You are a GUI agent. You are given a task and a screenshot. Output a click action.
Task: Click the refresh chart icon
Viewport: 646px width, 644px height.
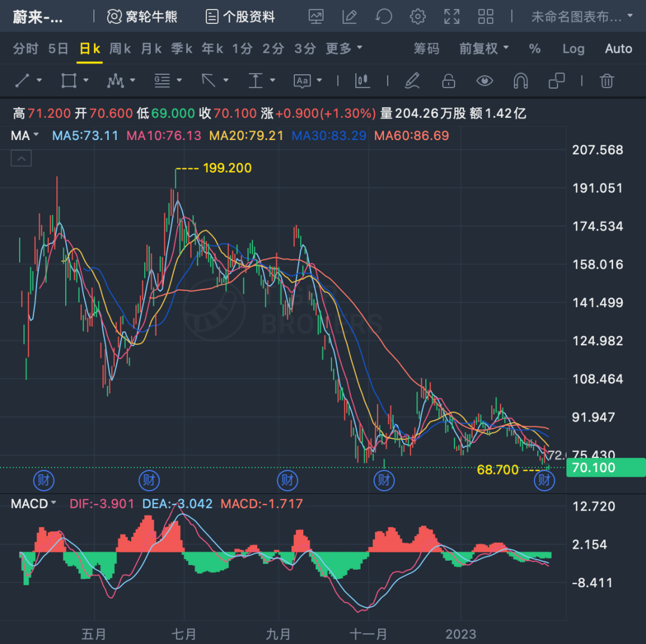pos(383,17)
